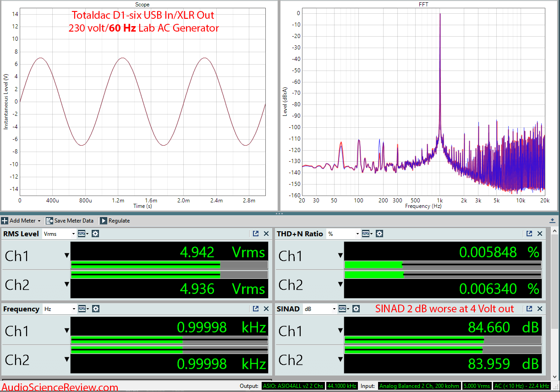
Task: Open the RMS Level meter settings gear
Action: pyautogui.click(x=95, y=234)
